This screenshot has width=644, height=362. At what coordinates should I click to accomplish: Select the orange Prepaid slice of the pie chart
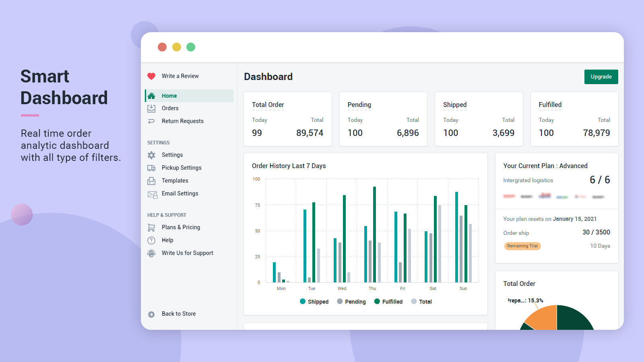click(541, 318)
